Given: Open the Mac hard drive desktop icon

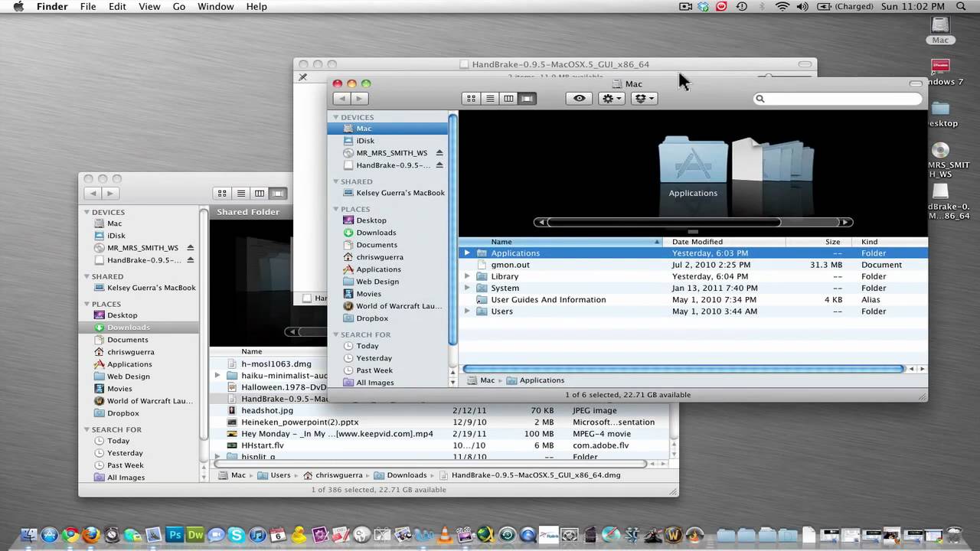Looking at the screenshot, I should [x=940, y=29].
